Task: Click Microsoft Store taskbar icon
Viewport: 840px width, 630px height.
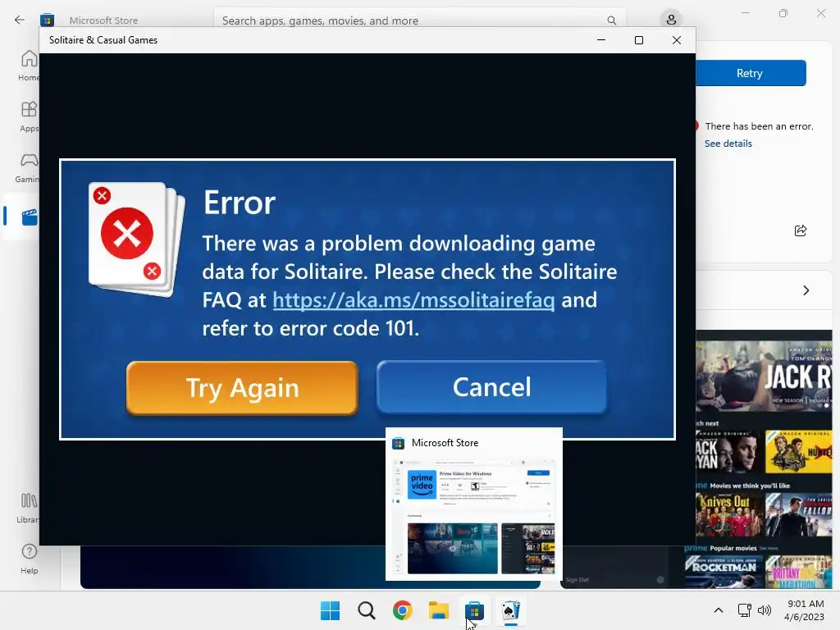Action: [x=474, y=610]
